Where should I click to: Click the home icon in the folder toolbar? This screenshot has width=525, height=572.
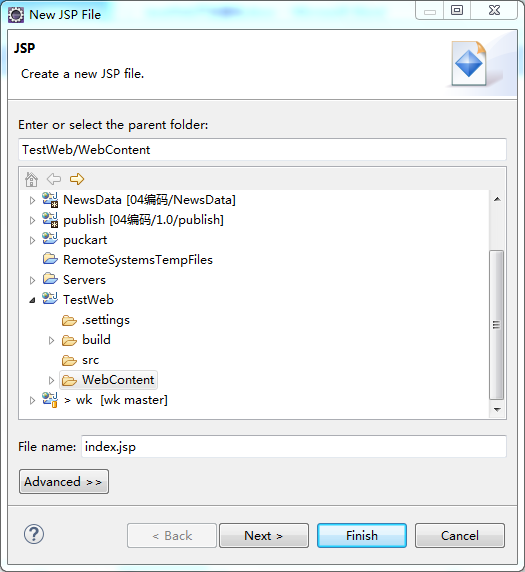(x=31, y=179)
